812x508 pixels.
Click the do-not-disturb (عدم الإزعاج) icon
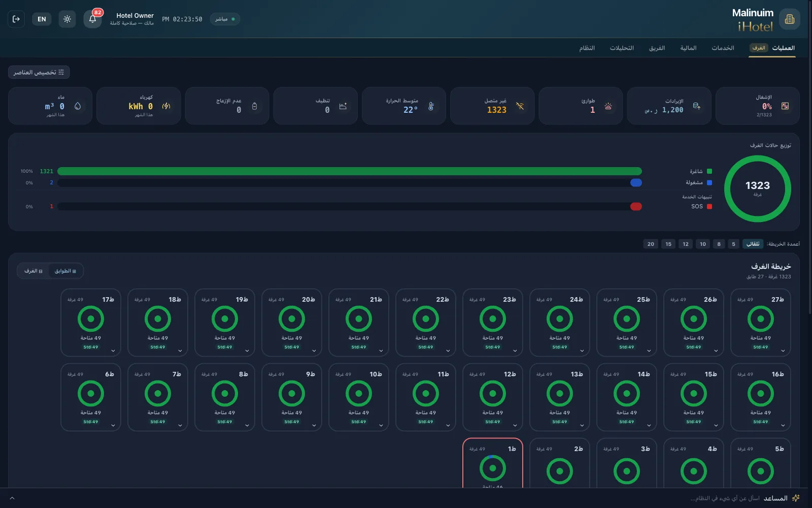pos(254,106)
